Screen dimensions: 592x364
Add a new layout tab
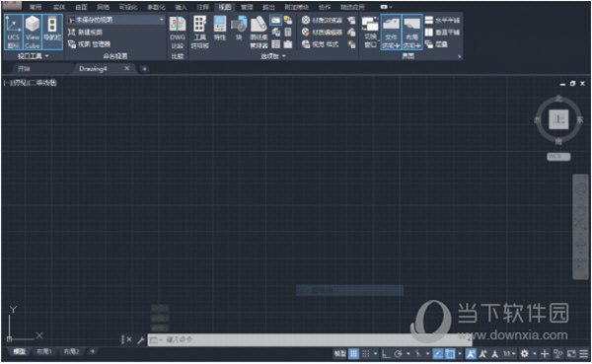93,352
